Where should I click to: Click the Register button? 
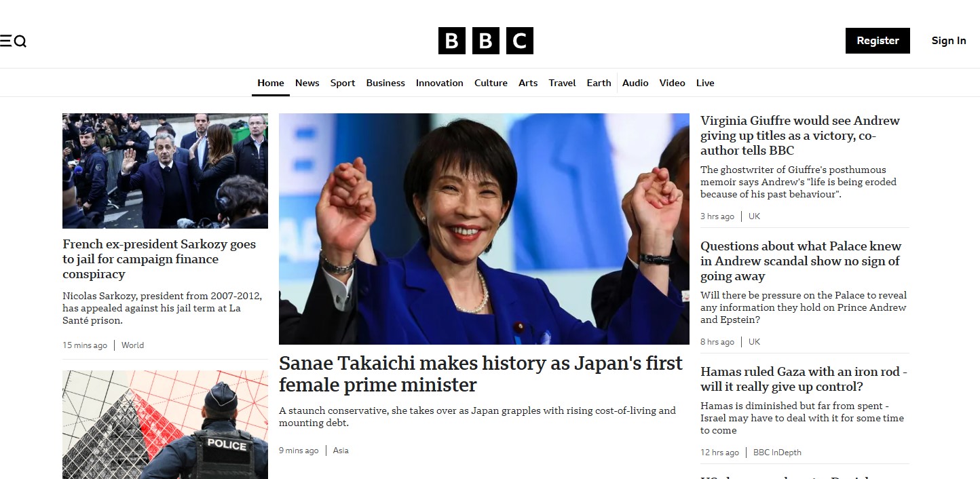coord(877,41)
